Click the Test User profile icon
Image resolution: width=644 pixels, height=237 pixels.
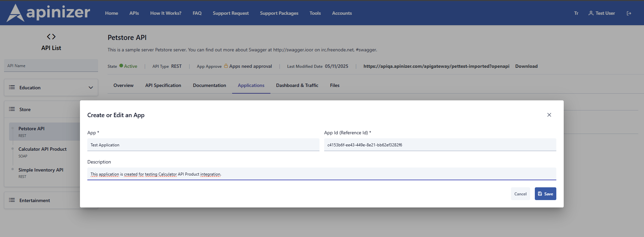click(x=591, y=13)
